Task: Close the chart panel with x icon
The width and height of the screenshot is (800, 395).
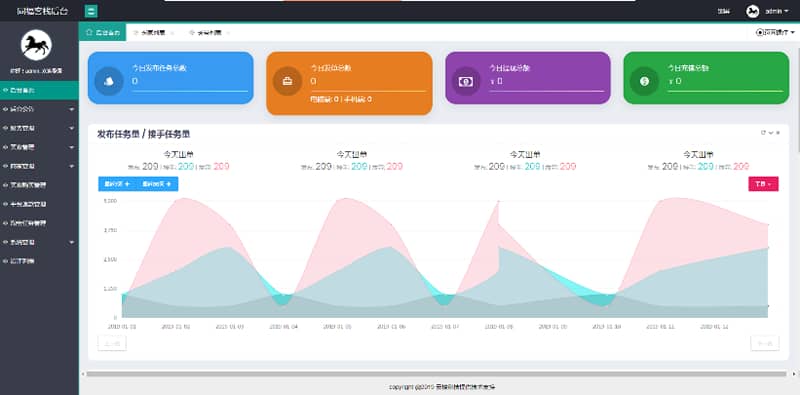Action: [778, 133]
